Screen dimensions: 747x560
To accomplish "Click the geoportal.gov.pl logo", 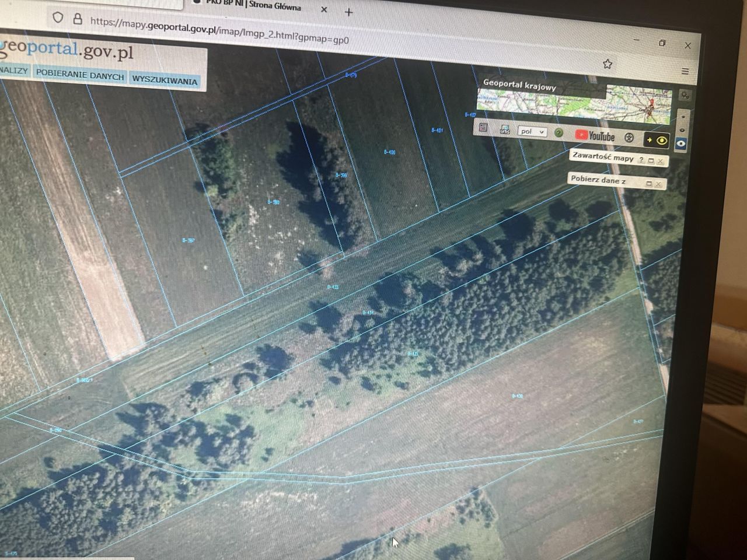I will tap(67, 50).
